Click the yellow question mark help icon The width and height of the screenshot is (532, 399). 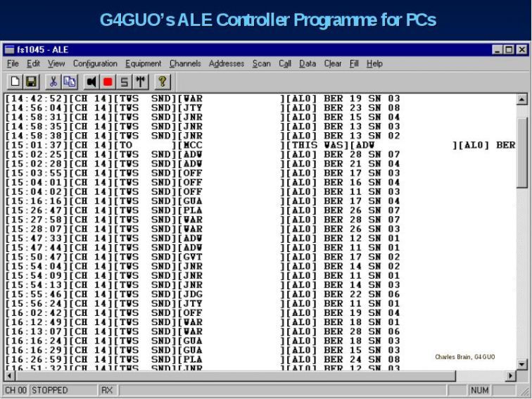coord(163,82)
